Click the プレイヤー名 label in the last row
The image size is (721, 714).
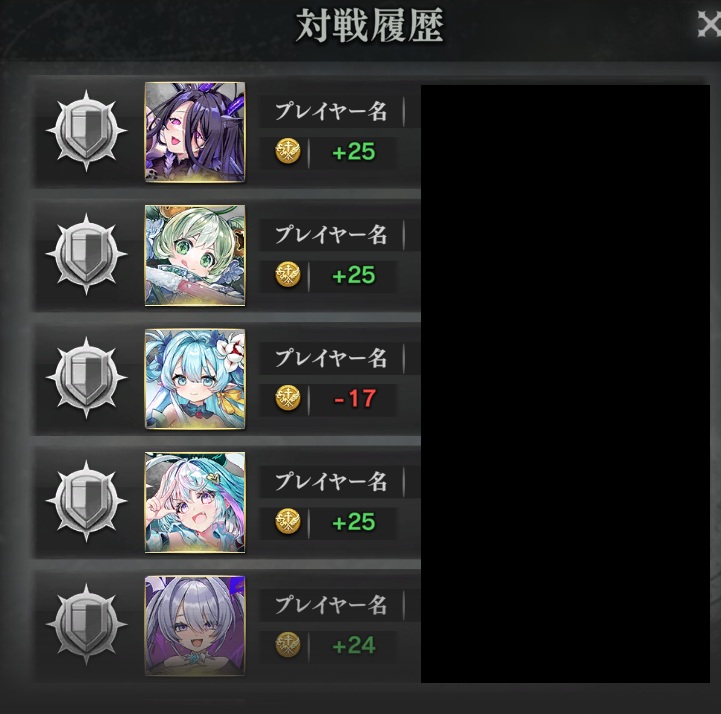click(x=331, y=605)
